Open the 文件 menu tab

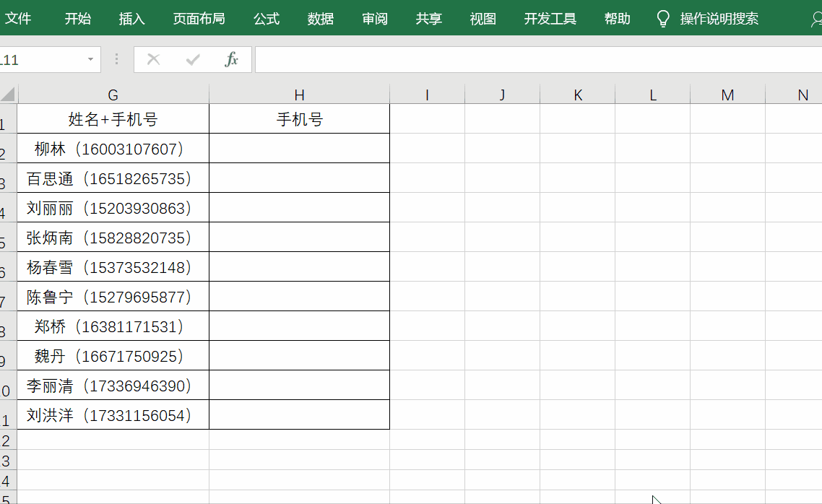point(18,19)
